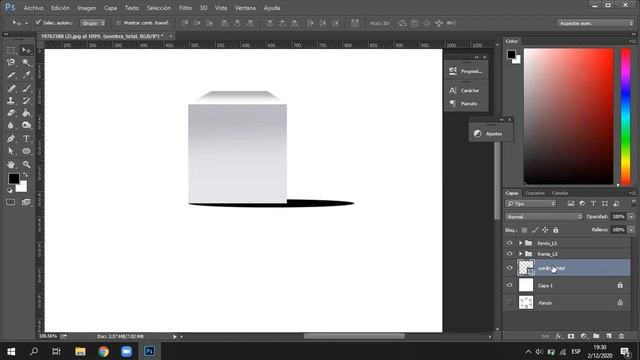Open the Capa menu
This screenshot has width=640, height=360.
coord(110,8)
